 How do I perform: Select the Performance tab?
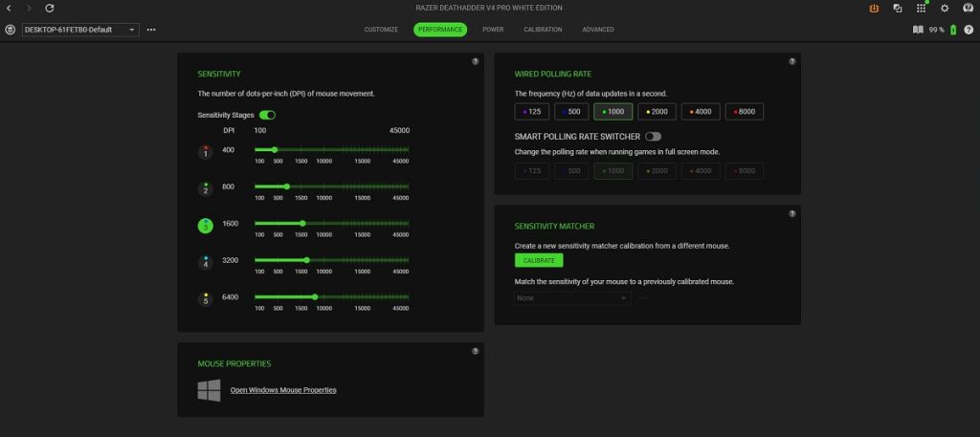click(440, 30)
